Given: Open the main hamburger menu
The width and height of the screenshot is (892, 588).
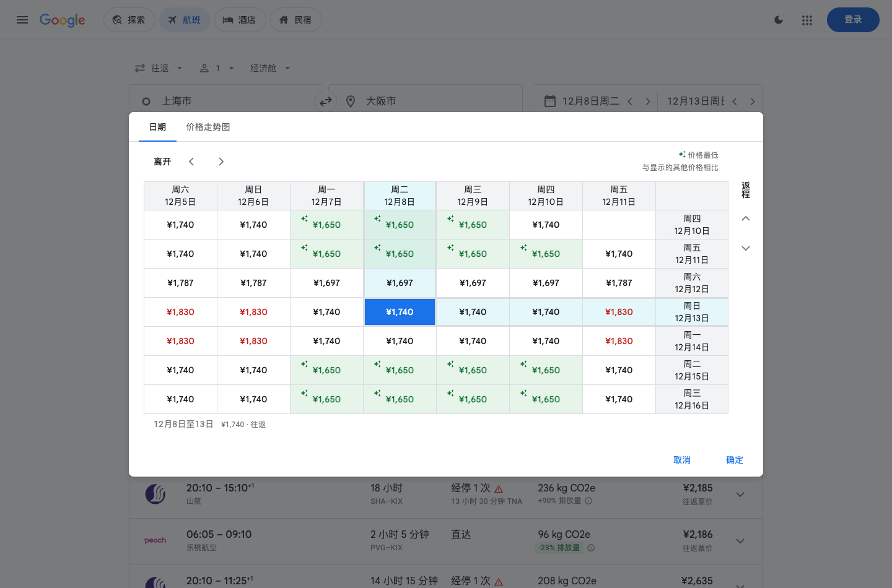Looking at the screenshot, I should (x=22, y=20).
